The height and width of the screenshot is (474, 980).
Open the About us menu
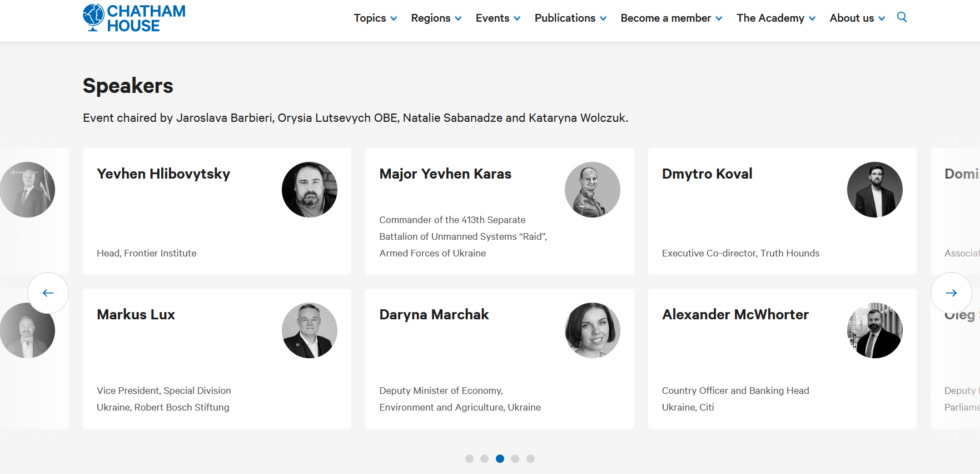click(x=857, y=18)
